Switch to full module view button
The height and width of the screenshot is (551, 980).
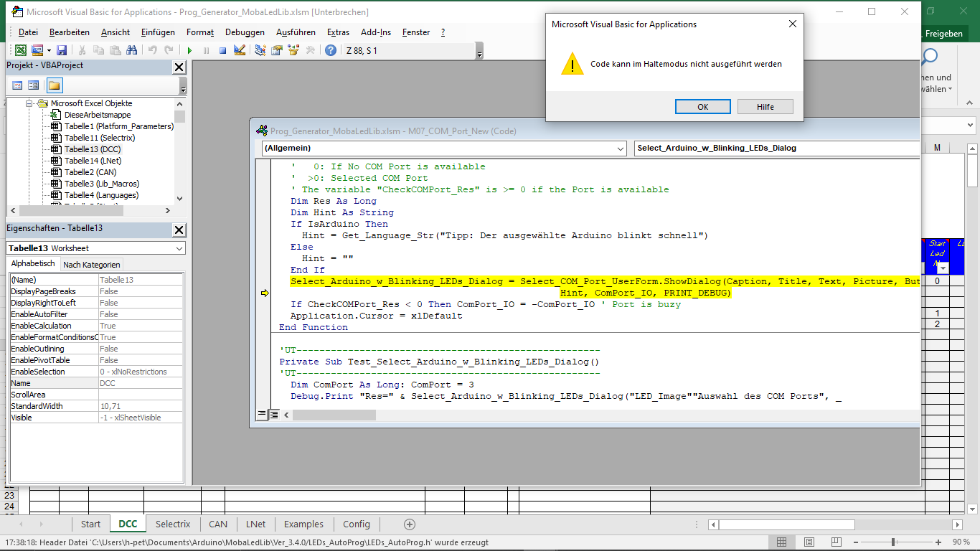point(273,415)
